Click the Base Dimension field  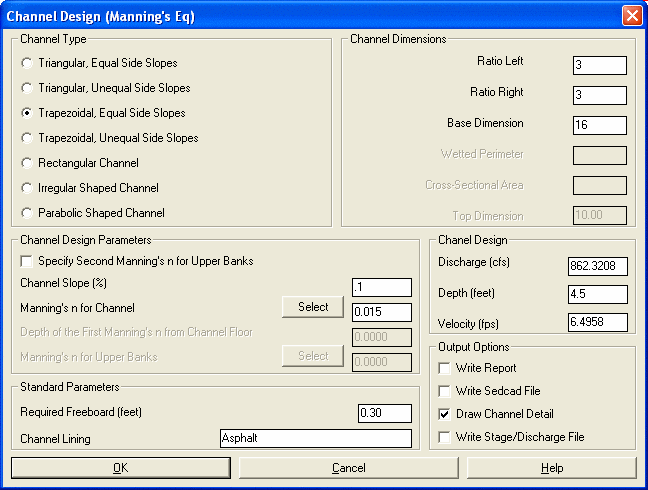pos(600,125)
